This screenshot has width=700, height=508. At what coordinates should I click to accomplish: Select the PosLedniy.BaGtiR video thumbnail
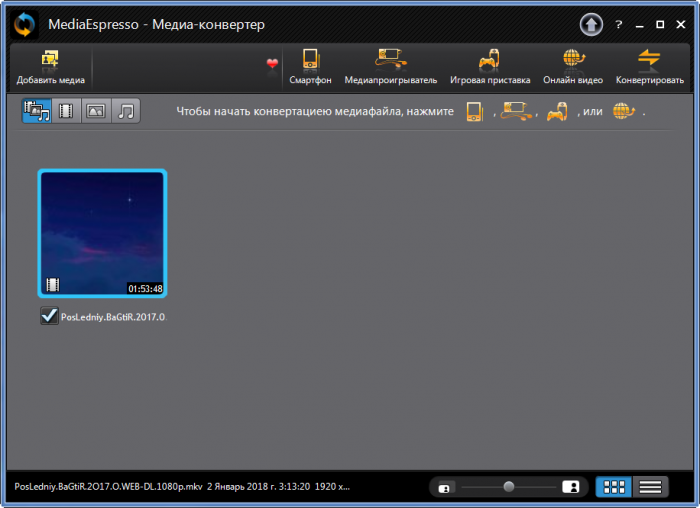(x=102, y=233)
